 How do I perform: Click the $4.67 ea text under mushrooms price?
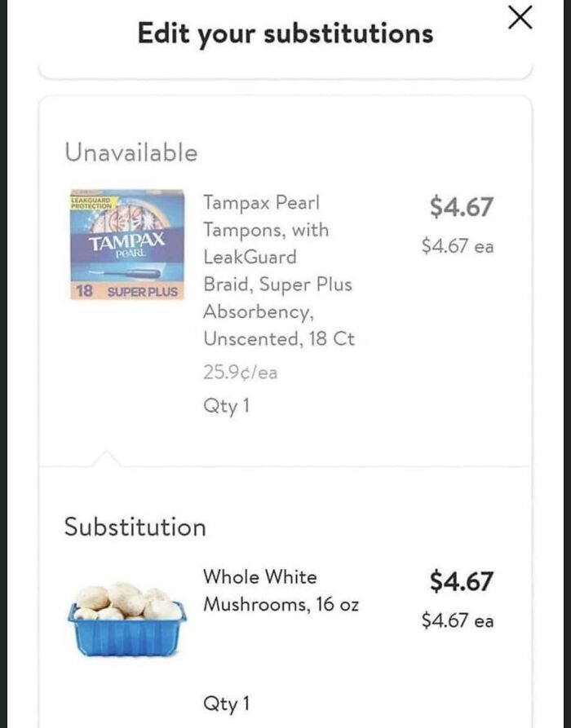click(458, 620)
